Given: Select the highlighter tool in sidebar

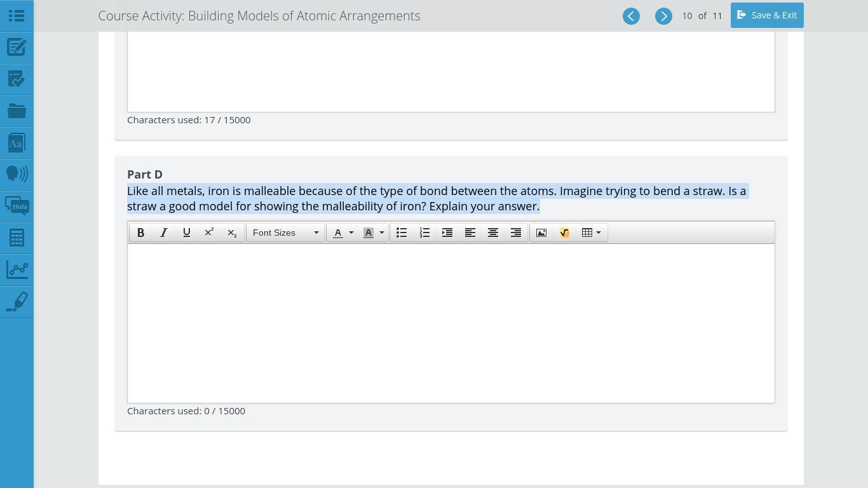Looking at the screenshot, I should [x=17, y=302].
